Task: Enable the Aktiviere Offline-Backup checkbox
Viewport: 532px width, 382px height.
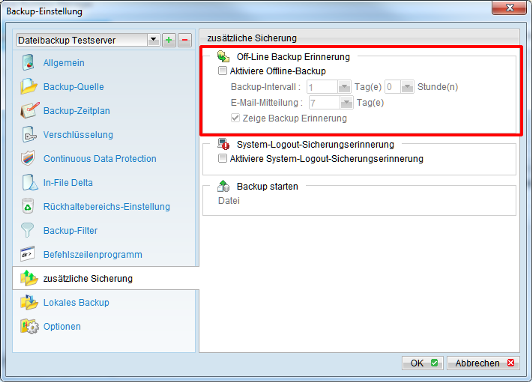Action: tap(223, 71)
